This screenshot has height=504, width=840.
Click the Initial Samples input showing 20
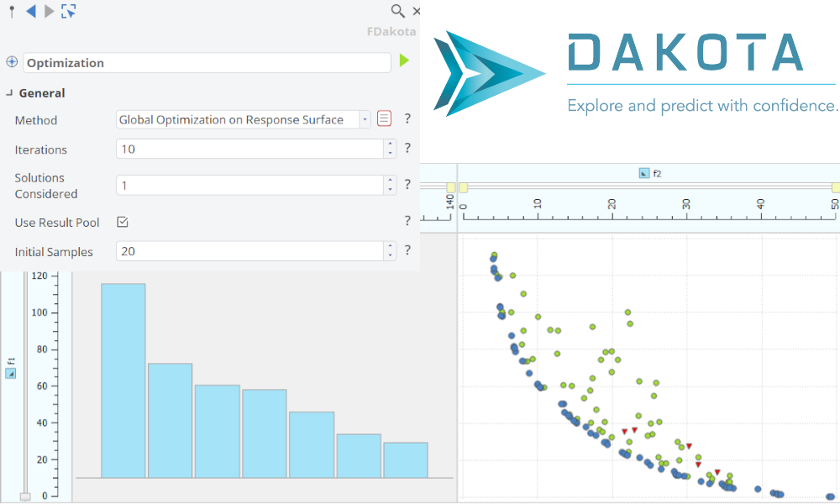pos(244,251)
